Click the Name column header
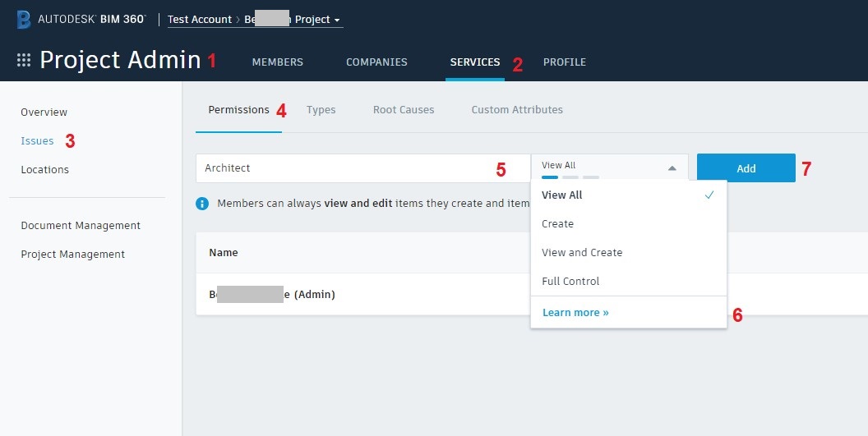The width and height of the screenshot is (868, 436). pyautogui.click(x=223, y=252)
